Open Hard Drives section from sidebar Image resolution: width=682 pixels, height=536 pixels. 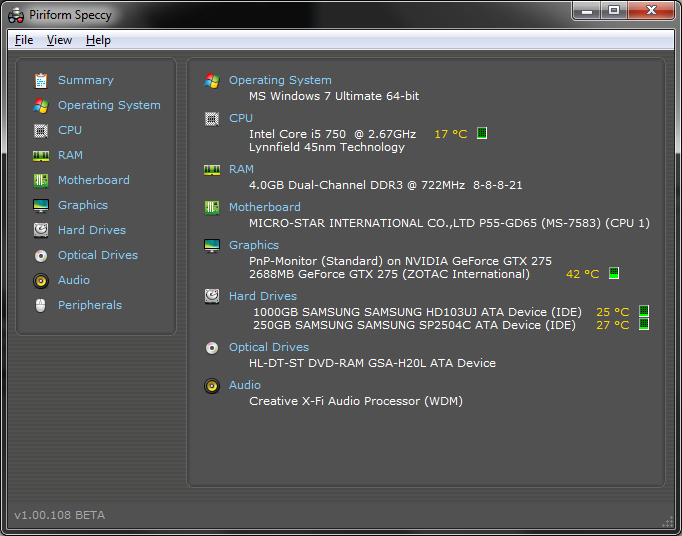pos(92,230)
